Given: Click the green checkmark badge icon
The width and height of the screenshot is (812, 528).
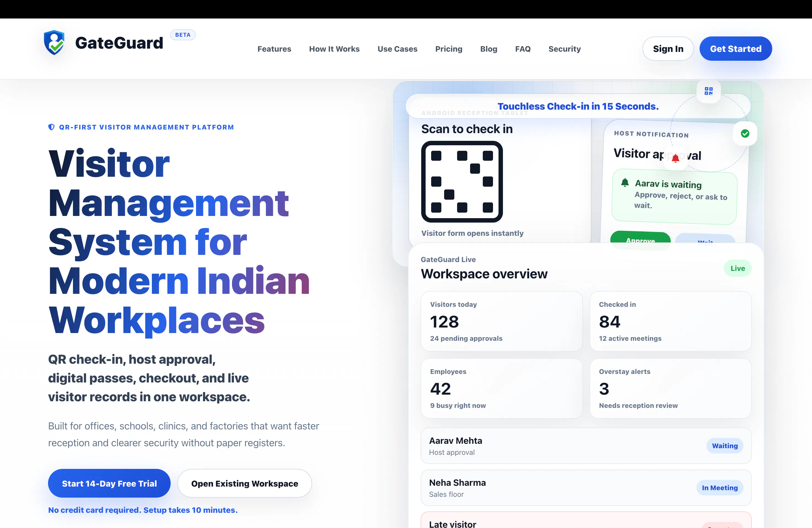Looking at the screenshot, I should coord(745,133).
